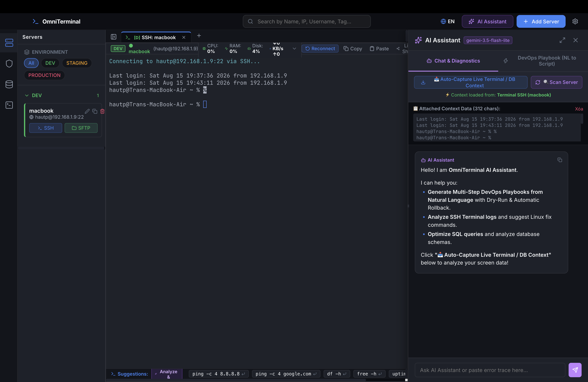The image size is (588, 382).
Task: Duplicate the macbook server entry
Action: (x=95, y=111)
